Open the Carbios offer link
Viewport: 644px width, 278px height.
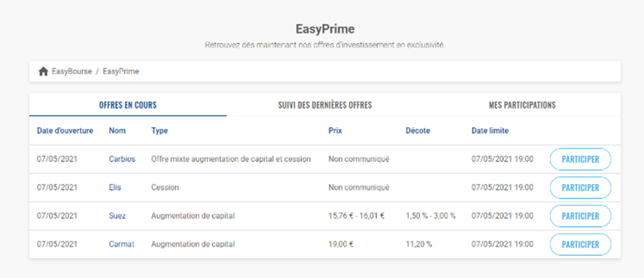coord(122,159)
